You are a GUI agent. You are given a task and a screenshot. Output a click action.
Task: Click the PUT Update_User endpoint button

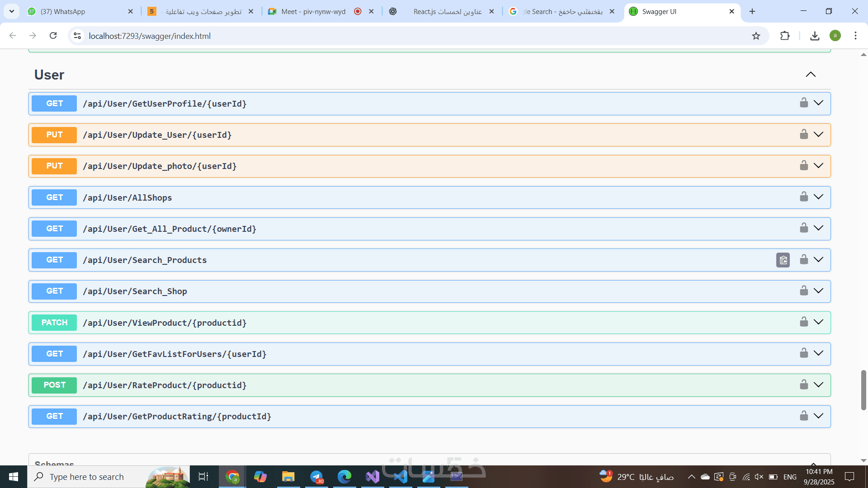[x=54, y=135]
